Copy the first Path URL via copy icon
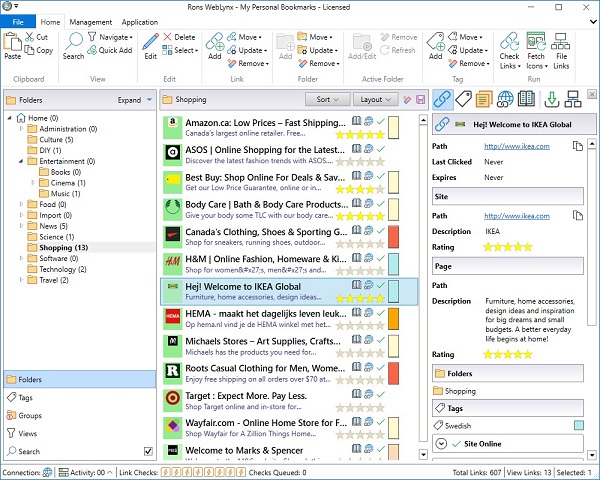Viewport: 600px width, 480px height. 577,146
